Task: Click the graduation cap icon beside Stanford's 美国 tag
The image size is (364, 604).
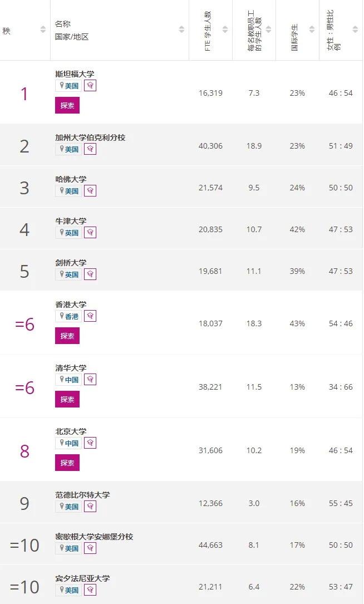Action: (90, 86)
